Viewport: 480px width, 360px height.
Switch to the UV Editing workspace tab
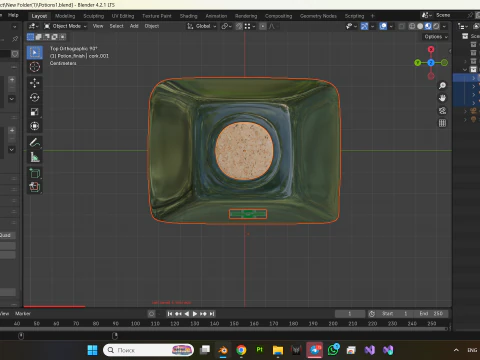point(123,16)
